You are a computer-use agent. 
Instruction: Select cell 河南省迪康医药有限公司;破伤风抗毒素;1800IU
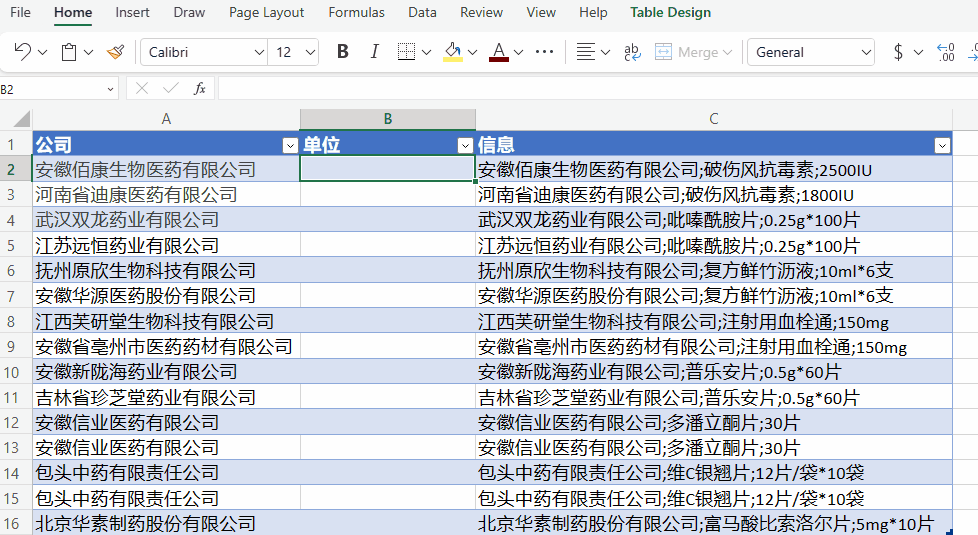tap(714, 195)
